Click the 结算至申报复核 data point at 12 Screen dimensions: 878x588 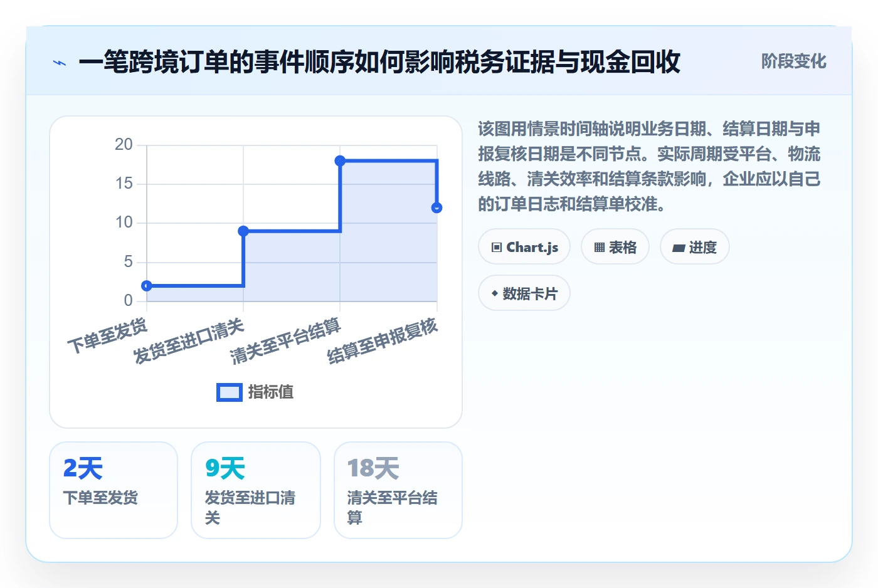point(436,207)
